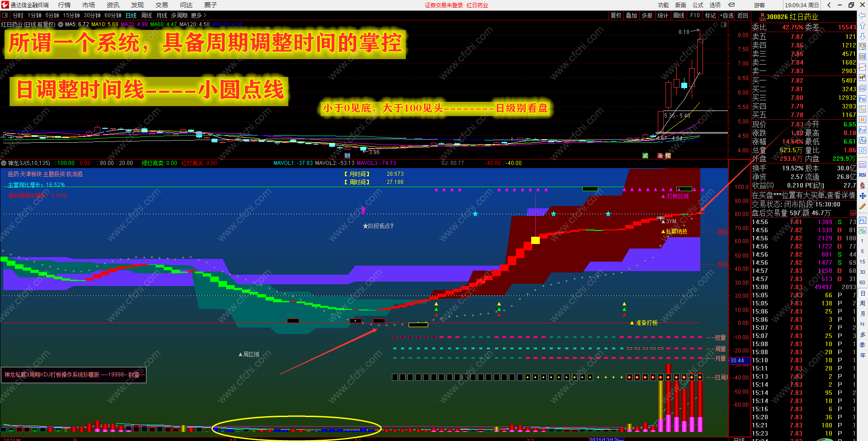Click the title bar left chevron navigation arrow
Screen dimensions: 868x441
[829, 5]
